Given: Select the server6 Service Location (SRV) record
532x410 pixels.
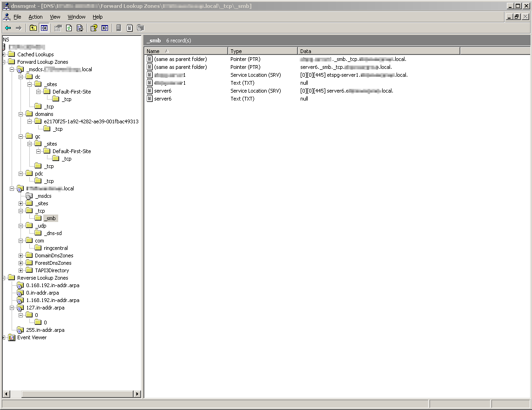Looking at the screenshot, I should (163, 91).
